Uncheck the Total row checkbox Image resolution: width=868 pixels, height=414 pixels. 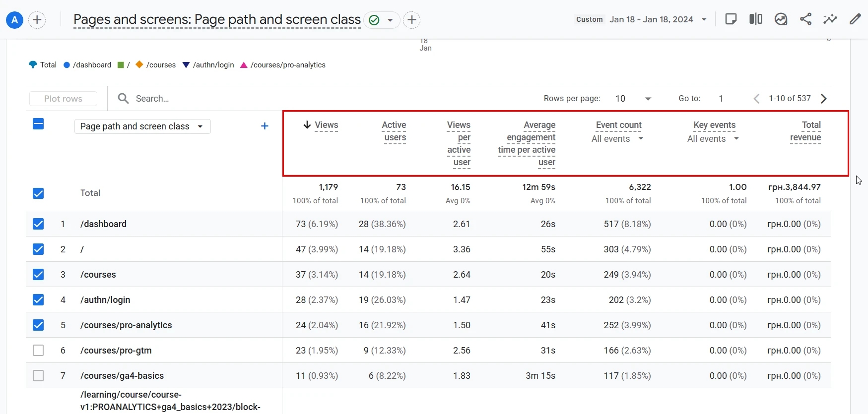tap(38, 193)
